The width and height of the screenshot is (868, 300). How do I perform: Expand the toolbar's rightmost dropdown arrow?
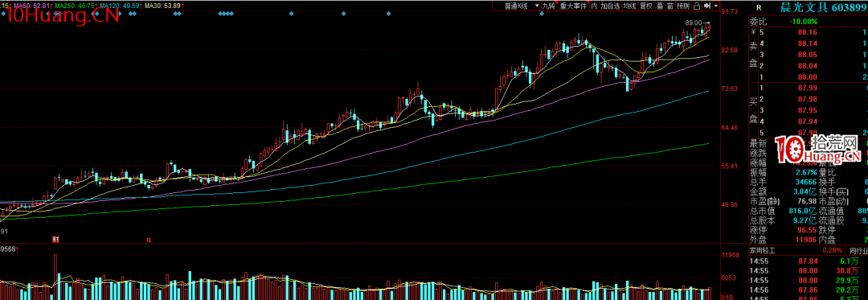(x=716, y=6)
